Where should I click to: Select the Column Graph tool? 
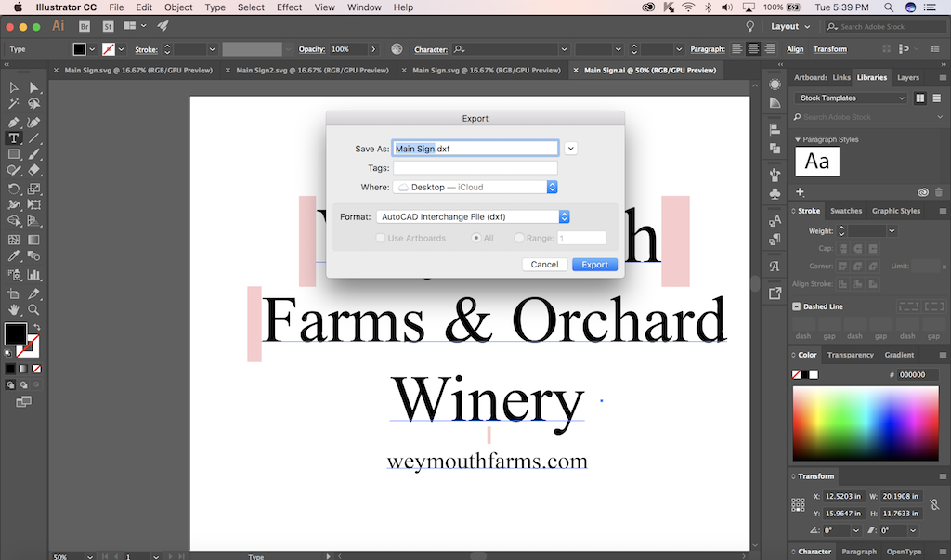34,275
